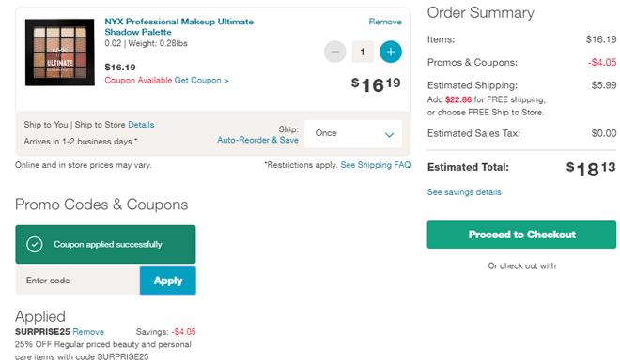Remove the NYX palette from cart

[385, 22]
